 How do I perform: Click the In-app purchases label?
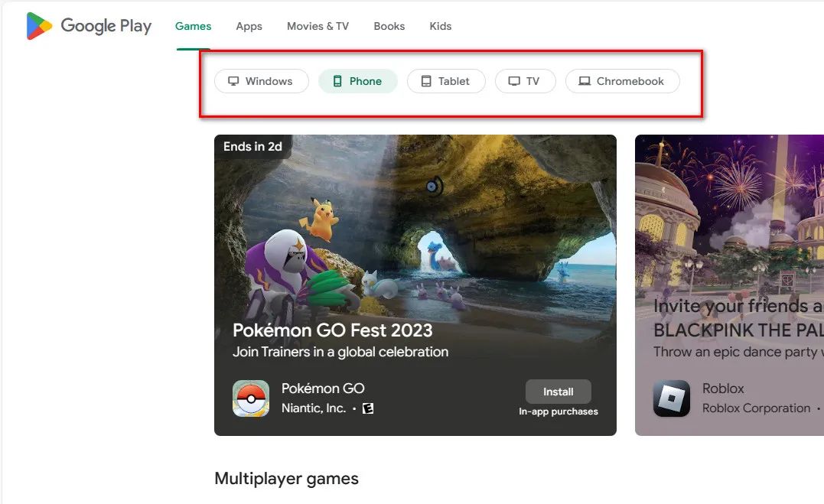(x=558, y=411)
